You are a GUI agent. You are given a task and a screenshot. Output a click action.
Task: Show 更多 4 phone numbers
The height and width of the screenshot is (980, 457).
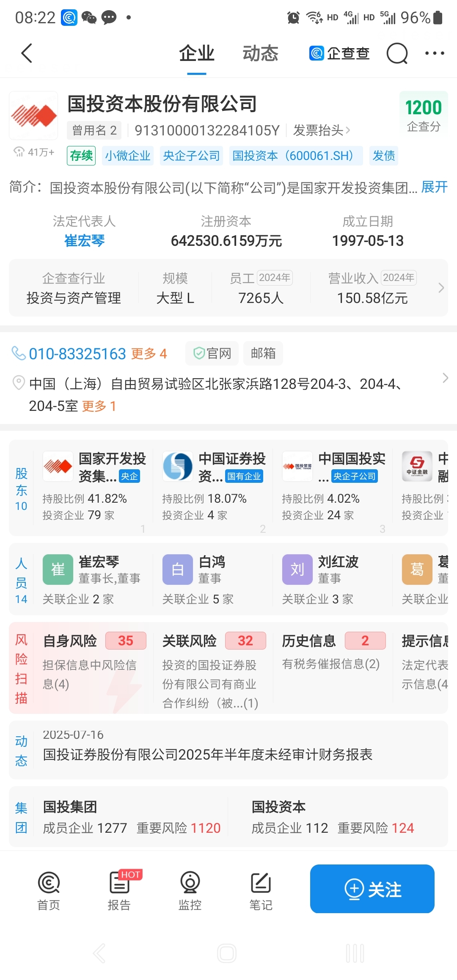point(149,353)
